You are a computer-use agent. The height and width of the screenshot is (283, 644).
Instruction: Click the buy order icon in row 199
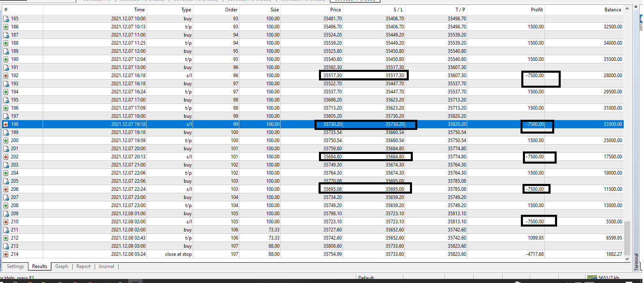6,132
